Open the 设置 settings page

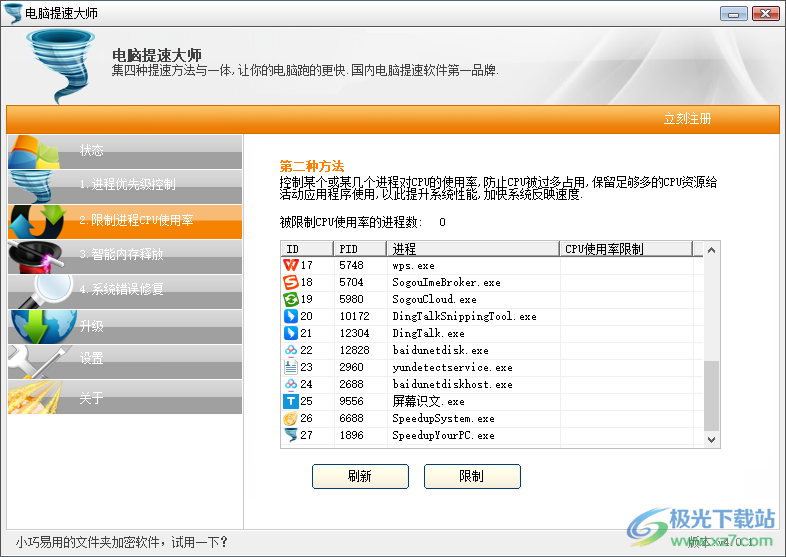click(x=125, y=358)
